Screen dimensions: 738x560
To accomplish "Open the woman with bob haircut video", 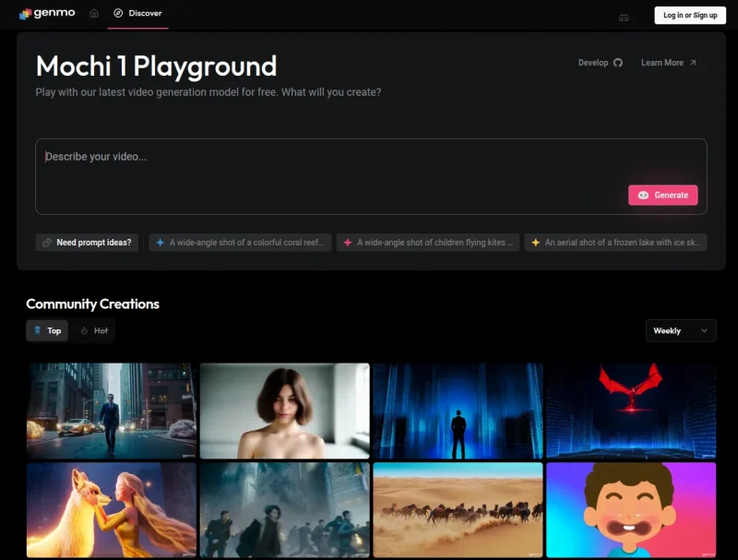I will point(285,411).
